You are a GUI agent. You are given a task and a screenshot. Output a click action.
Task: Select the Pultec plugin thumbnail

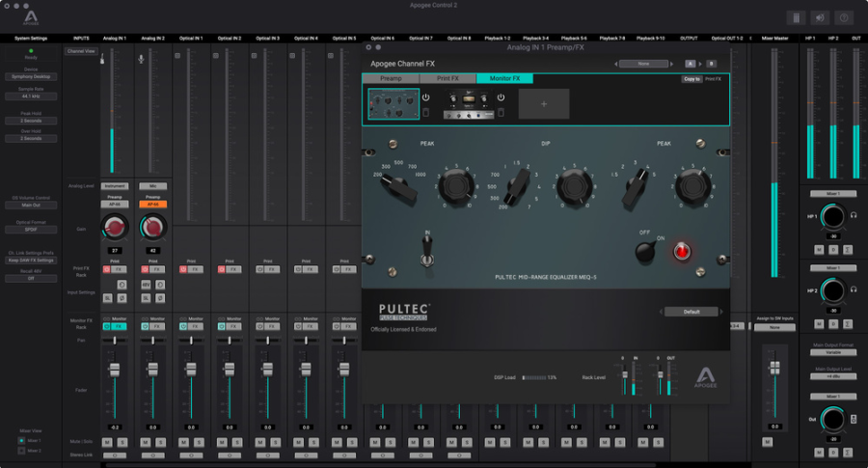(393, 103)
